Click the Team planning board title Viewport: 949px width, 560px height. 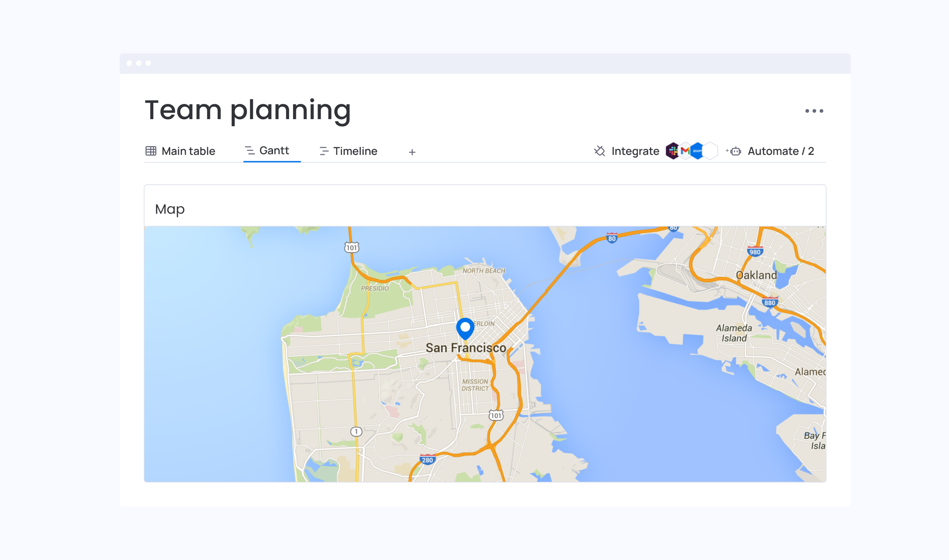248,110
